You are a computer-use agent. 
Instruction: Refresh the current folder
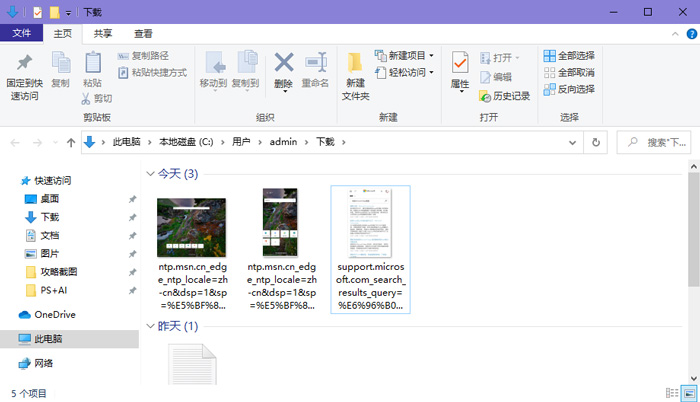click(596, 142)
